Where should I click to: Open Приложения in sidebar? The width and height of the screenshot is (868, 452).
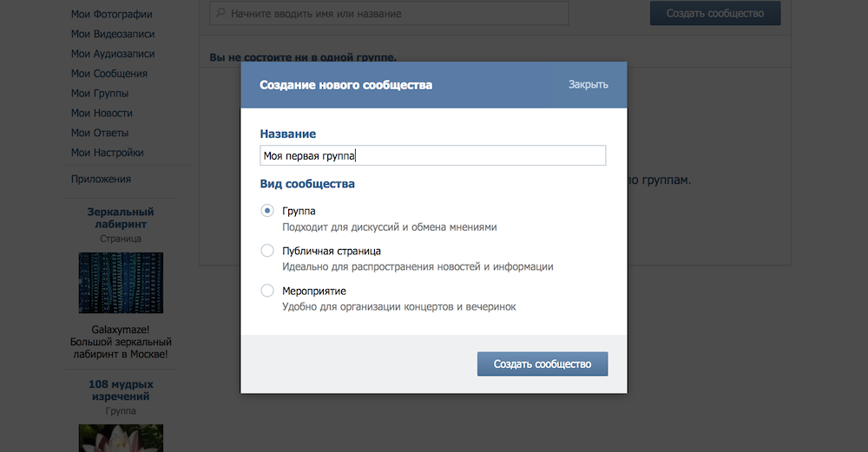pyautogui.click(x=101, y=179)
